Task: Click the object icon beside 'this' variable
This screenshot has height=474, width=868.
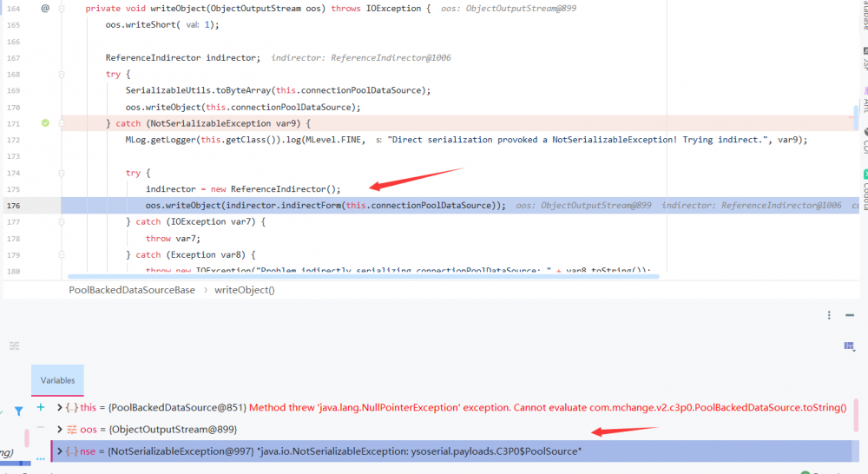Action: tap(71, 407)
